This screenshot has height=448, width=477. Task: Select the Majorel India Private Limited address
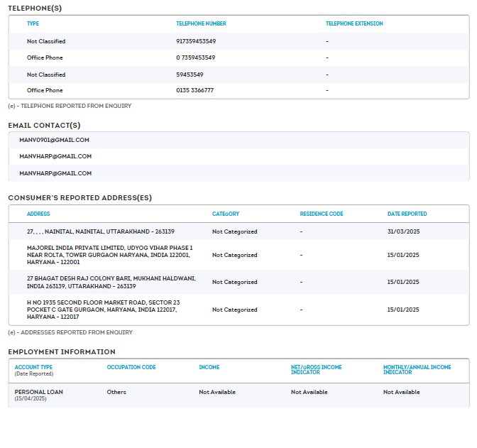coord(109,254)
